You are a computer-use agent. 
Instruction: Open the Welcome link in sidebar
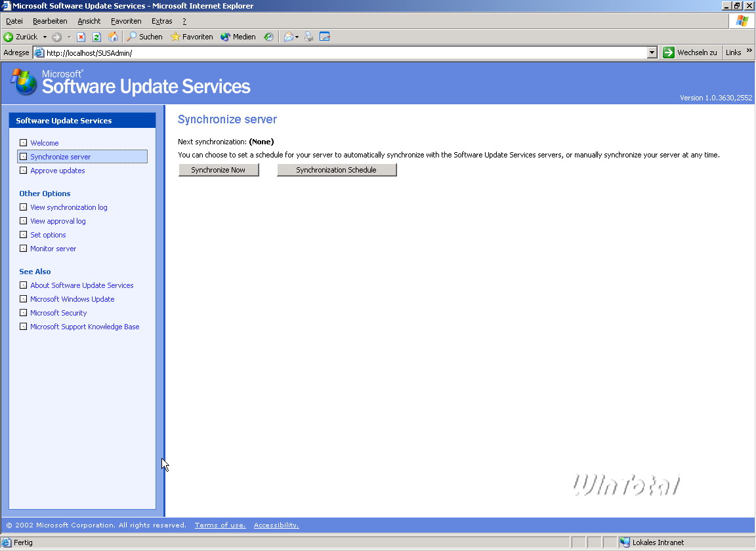(45, 143)
